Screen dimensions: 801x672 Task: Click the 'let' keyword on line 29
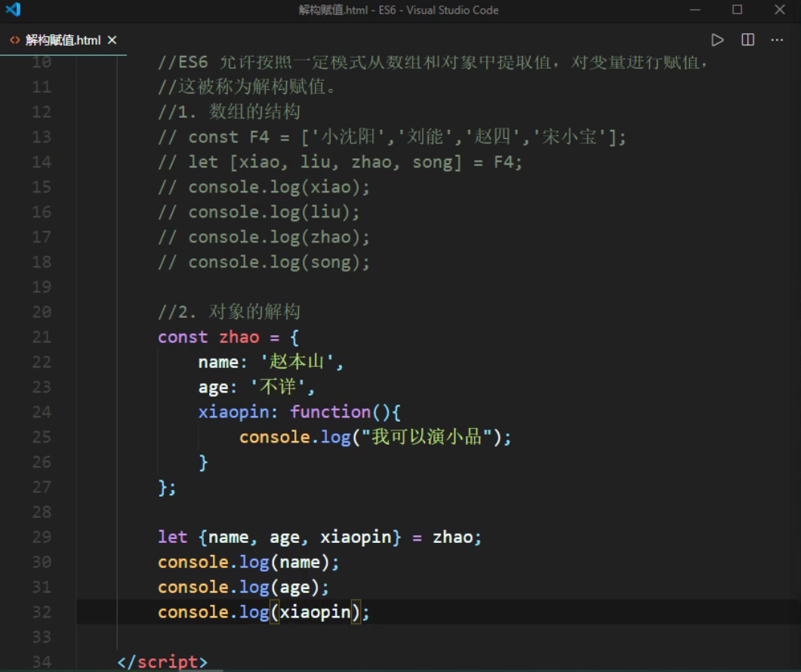tap(173, 537)
